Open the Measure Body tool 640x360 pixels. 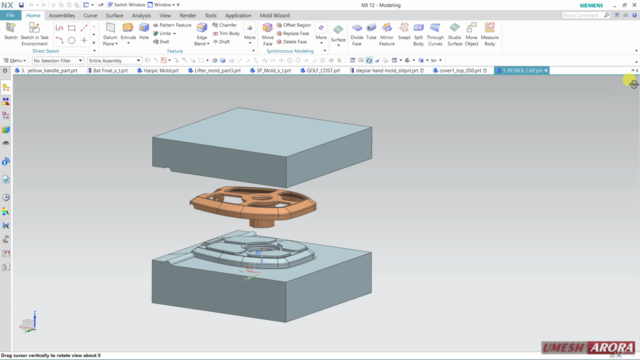pyautogui.click(x=489, y=34)
